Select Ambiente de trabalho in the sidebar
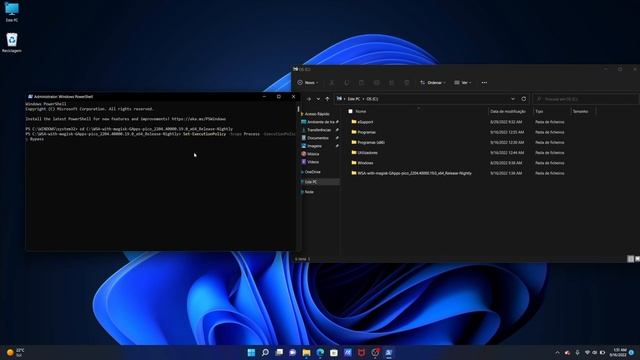 click(320, 122)
